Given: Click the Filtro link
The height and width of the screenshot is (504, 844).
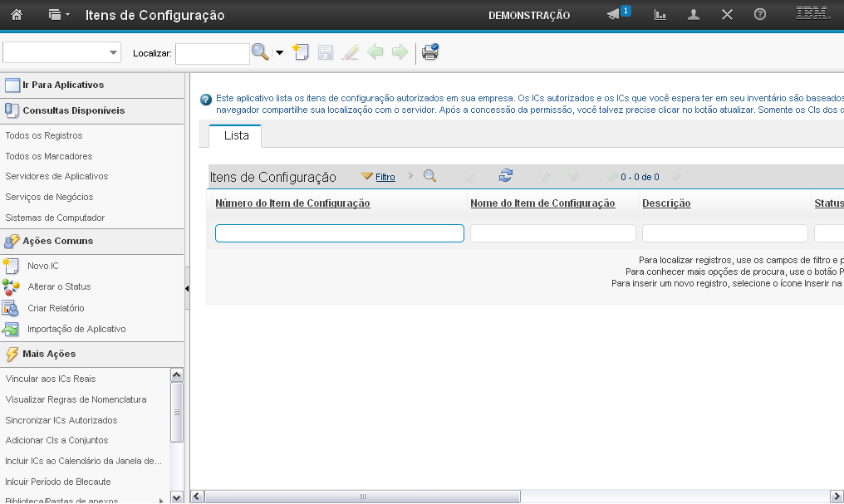Looking at the screenshot, I should (x=385, y=177).
